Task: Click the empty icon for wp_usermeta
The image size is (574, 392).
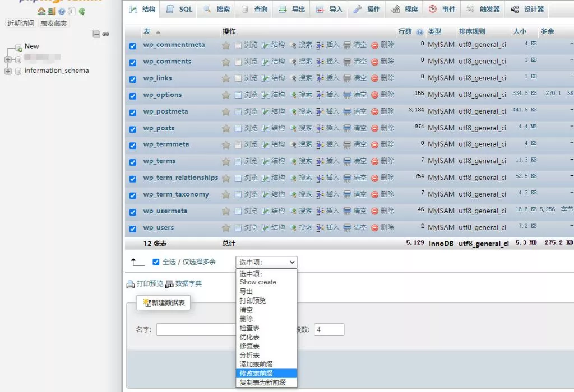Action: coord(348,211)
